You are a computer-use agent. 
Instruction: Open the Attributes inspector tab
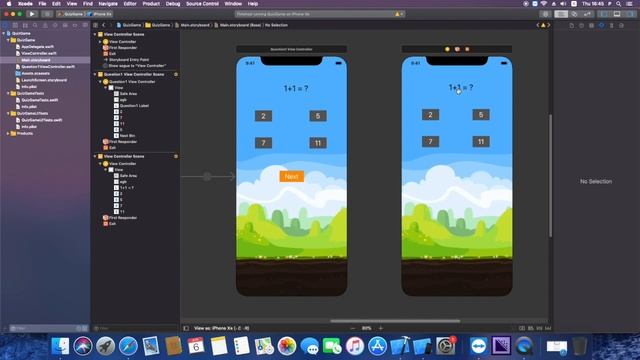click(602, 25)
